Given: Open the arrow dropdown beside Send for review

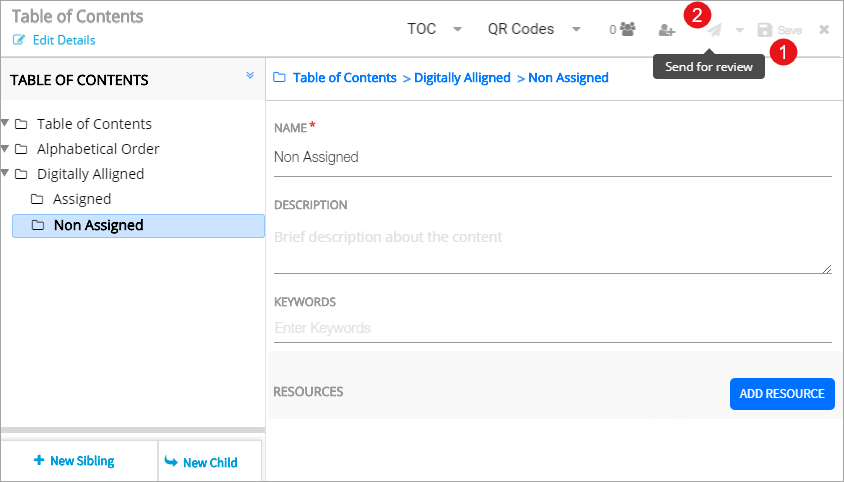Looking at the screenshot, I should tap(740, 30).
